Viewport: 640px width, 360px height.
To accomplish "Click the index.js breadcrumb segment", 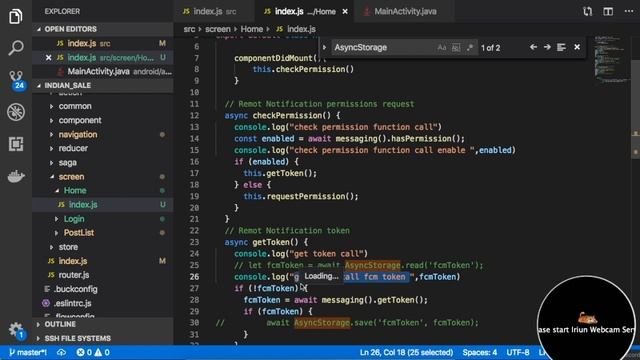I will tap(296, 29).
